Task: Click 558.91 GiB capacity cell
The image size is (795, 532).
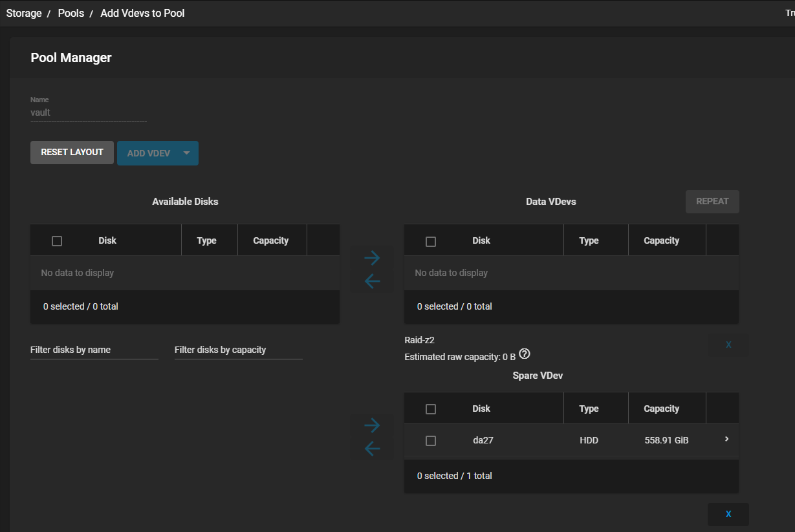Action: pyautogui.click(x=667, y=440)
